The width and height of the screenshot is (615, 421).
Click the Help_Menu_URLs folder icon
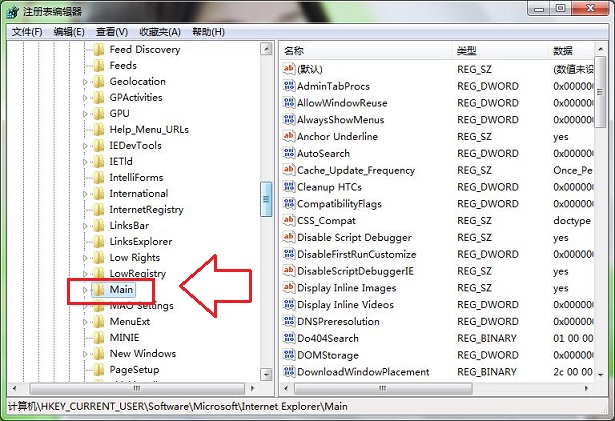click(99, 130)
